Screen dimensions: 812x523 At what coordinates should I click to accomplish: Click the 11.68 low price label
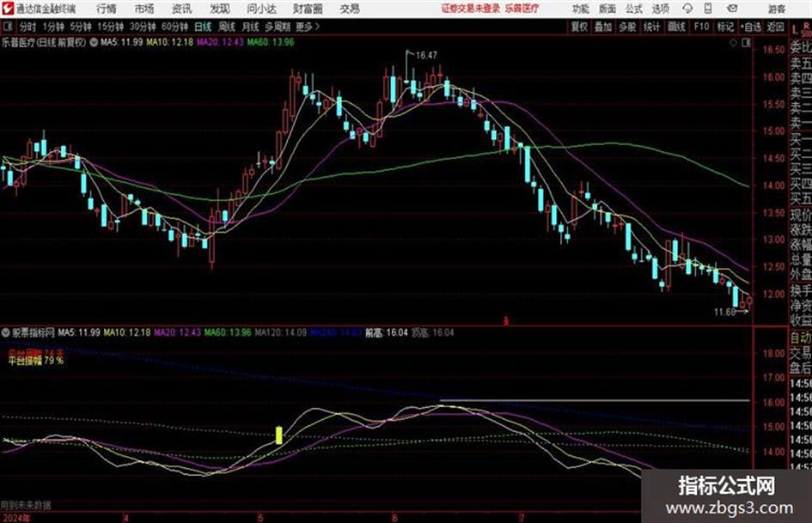click(724, 312)
